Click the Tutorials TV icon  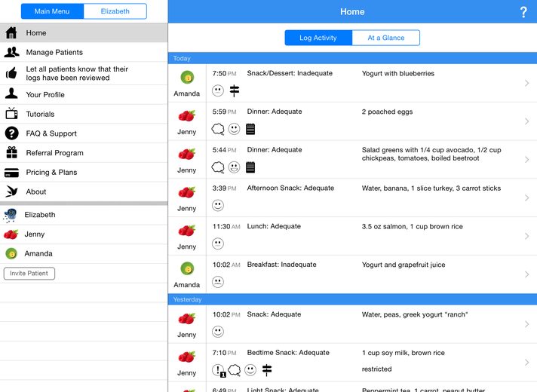(x=11, y=113)
